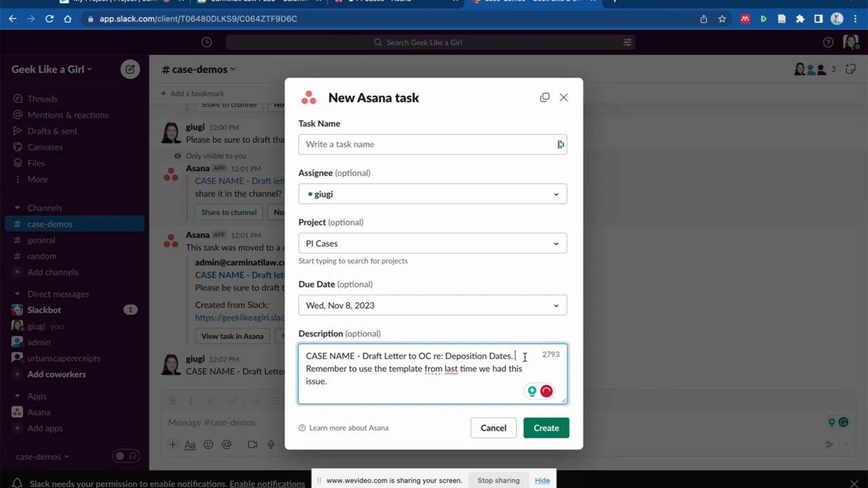The width and height of the screenshot is (868, 488).
Task: Collapse the Channels section
Action: (18, 208)
